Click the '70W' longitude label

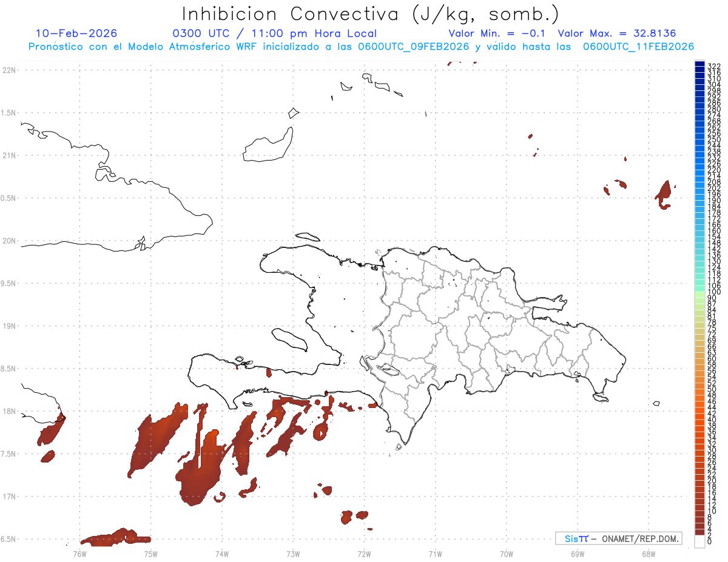point(507,554)
